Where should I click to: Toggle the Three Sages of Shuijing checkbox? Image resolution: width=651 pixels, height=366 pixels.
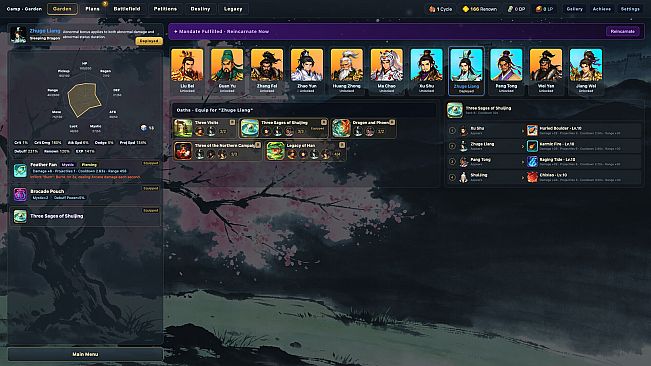pyautogui.click(x=324, y=122)
